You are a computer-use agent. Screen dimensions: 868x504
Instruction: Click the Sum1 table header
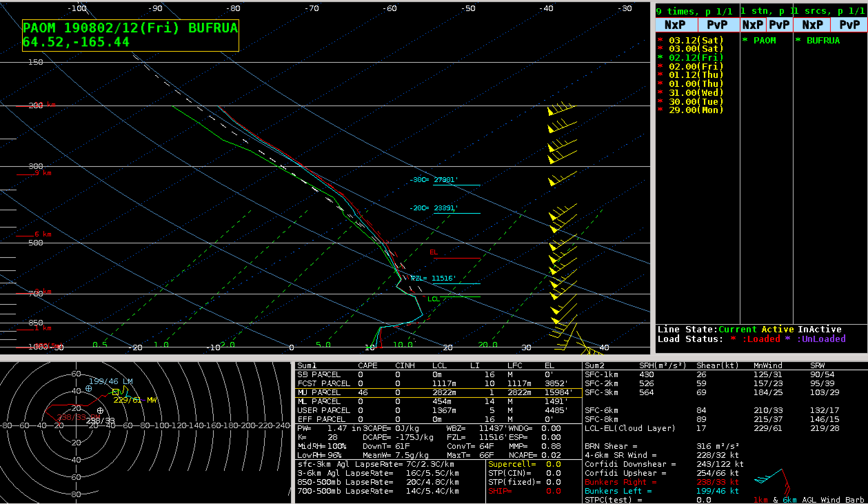coord(307,365)
